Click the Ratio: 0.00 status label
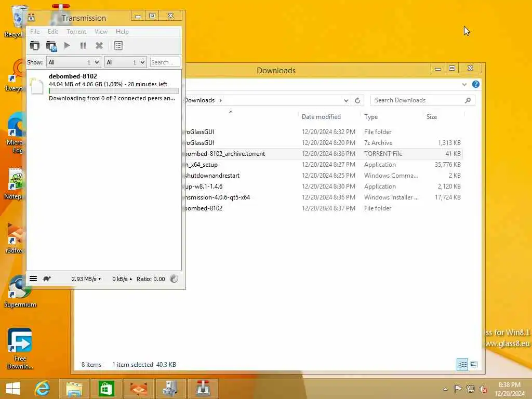Viewport: 532px width, 399px height. (151, 279)
